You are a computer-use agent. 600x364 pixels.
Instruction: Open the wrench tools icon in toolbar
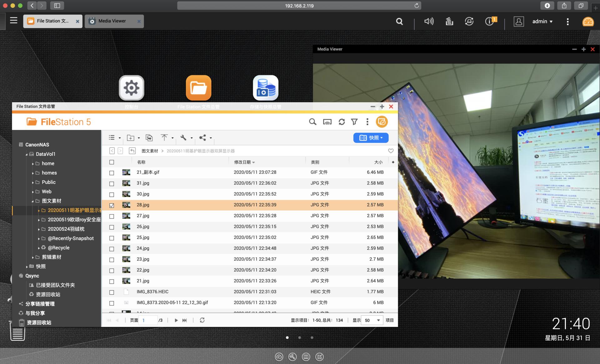[183, 138]
